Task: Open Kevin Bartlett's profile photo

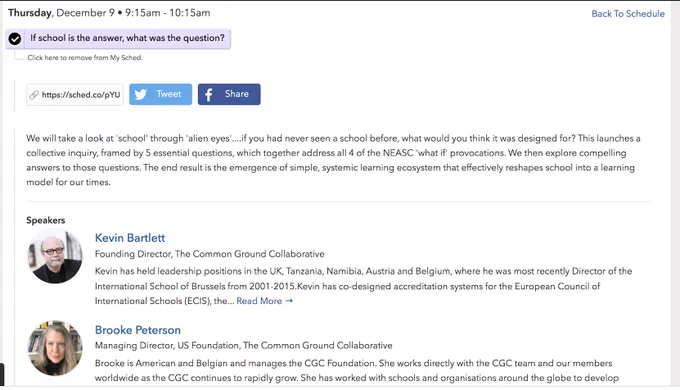Action: pos(55,256)
